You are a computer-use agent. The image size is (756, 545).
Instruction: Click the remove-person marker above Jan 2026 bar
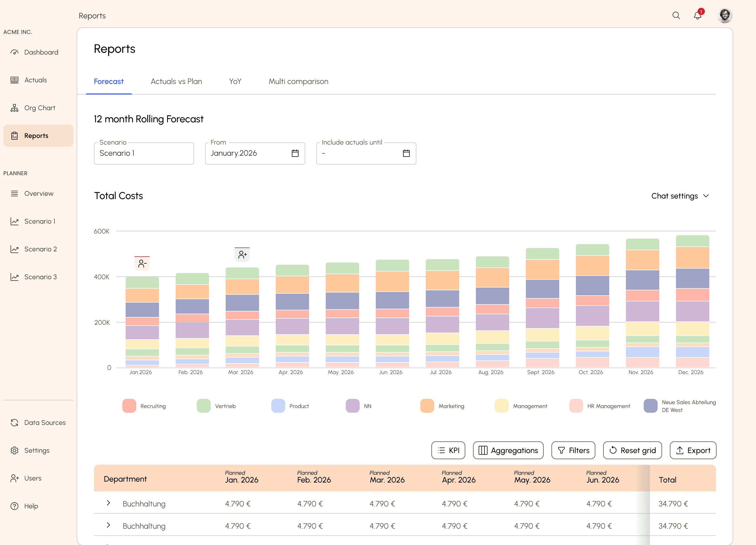click(x=142, y=264)
